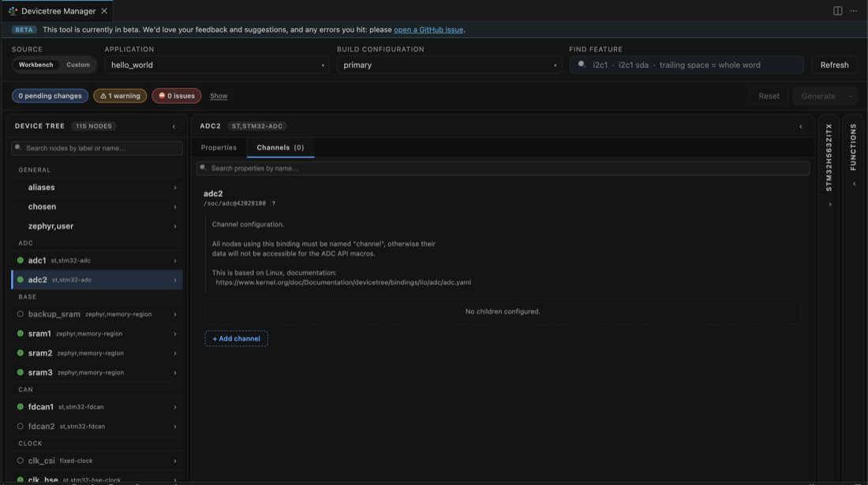The height and width of the screenshot is (485, 868).
Task: Click the Refresh button
Action: (834, 65)
